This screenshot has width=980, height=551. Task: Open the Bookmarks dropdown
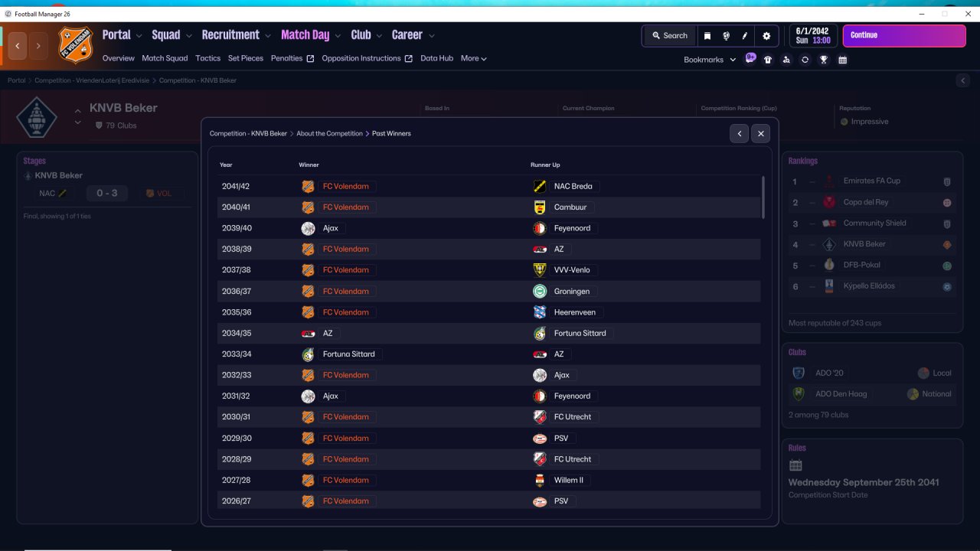pyautogui.click(x=710, y=60)
